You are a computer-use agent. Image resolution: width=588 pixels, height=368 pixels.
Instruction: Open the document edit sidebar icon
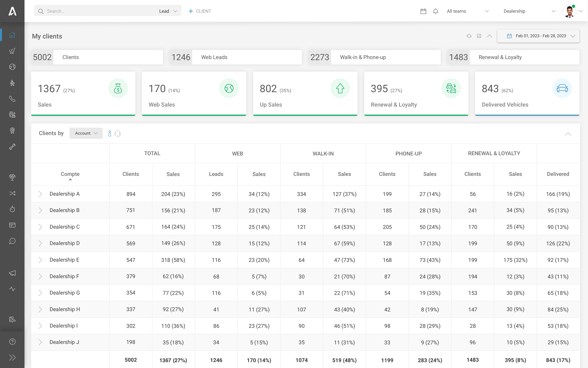coord(12,320)
